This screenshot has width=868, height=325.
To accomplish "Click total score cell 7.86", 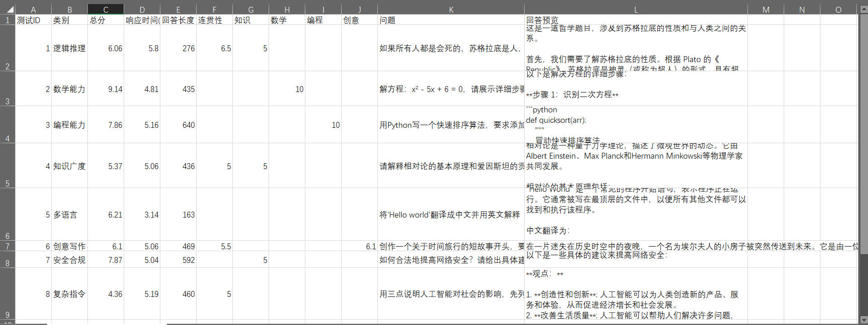I will pyautogui.click(x=106, y=125).
